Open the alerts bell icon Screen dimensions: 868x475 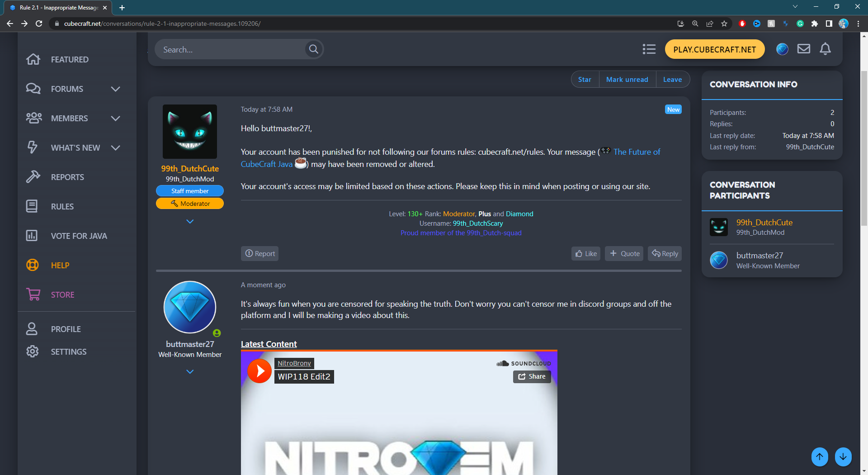point(826,49)
